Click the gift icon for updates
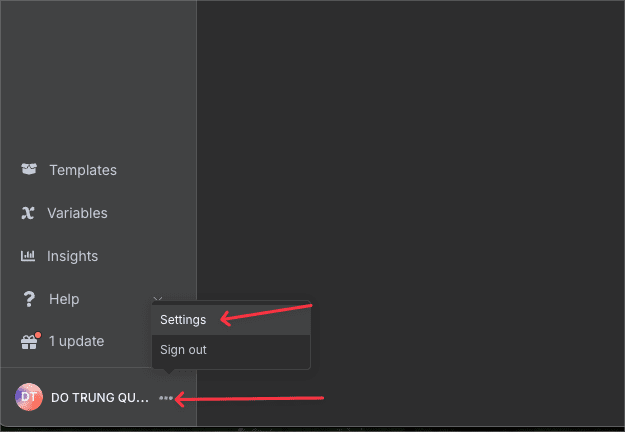625x432 pixels. (x=28, y=341)
